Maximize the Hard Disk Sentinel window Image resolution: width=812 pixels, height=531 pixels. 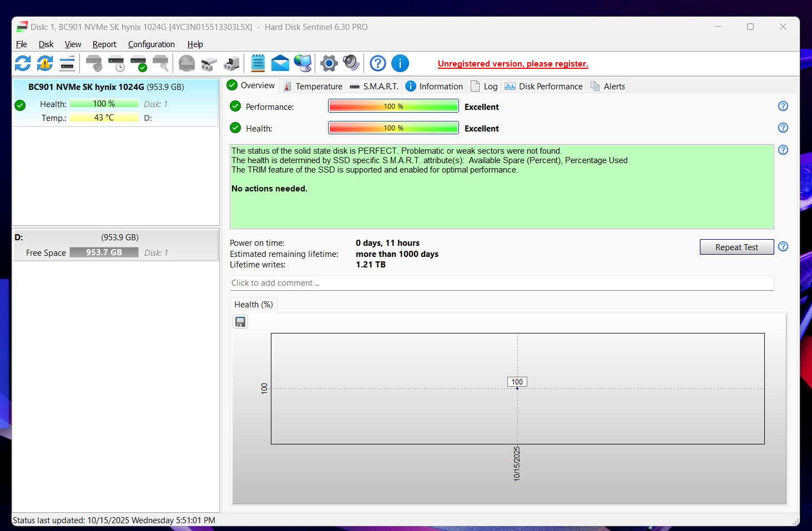pos(750,27)
